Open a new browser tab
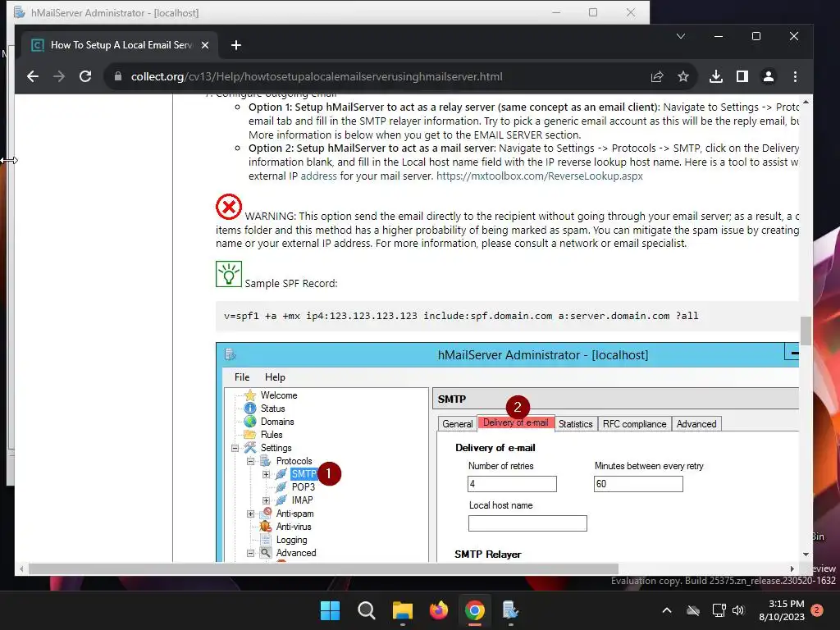 [x=235, y=46]
